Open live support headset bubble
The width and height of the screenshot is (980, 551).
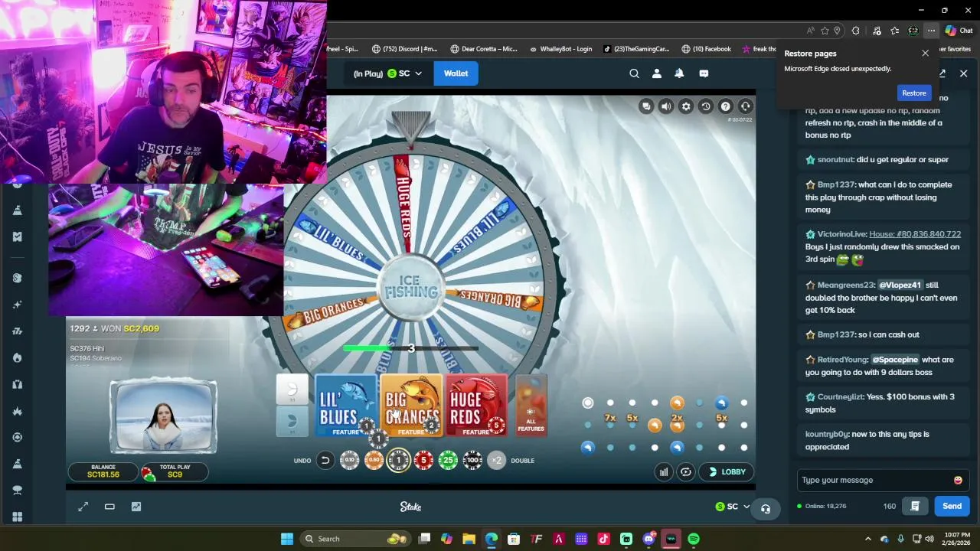(x=765, y=509)
